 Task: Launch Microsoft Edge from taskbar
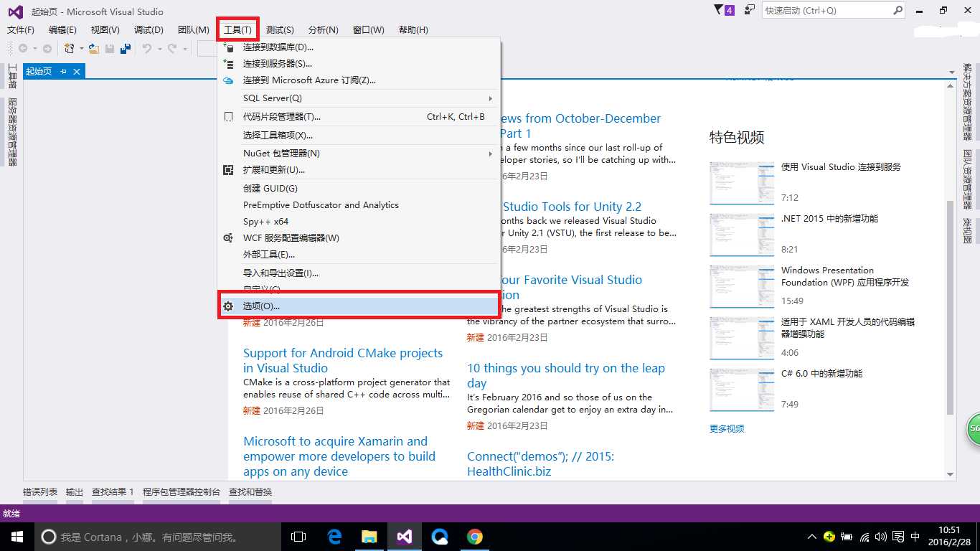coord(334,537)
